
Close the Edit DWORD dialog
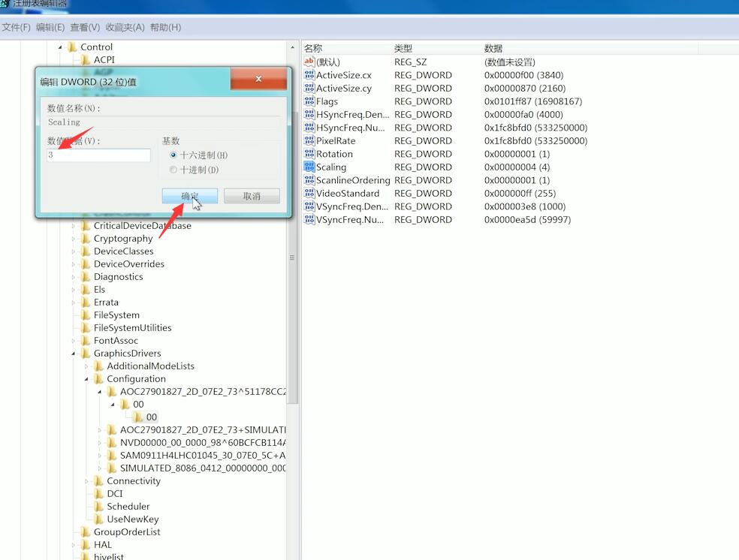(258, 79)
